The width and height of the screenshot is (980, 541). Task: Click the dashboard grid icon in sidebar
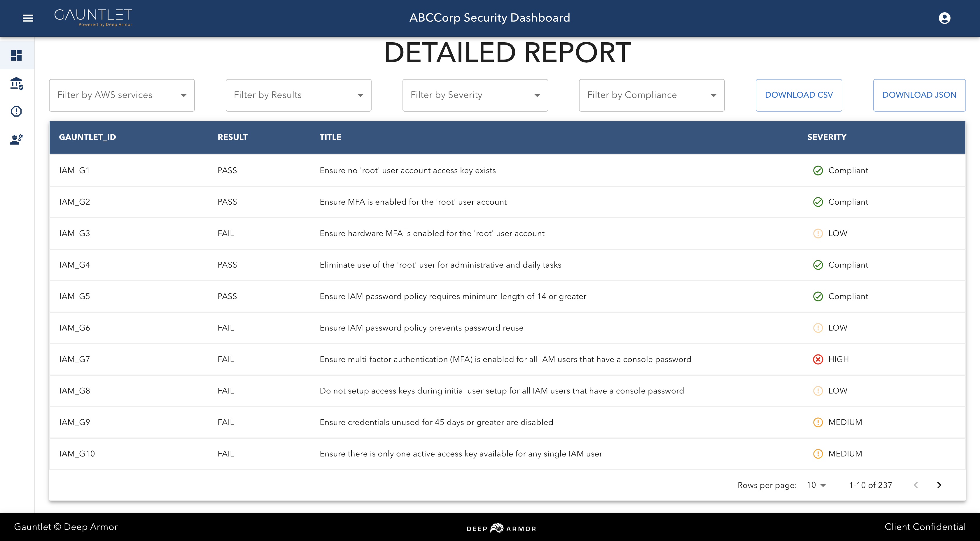pos(17,55)
